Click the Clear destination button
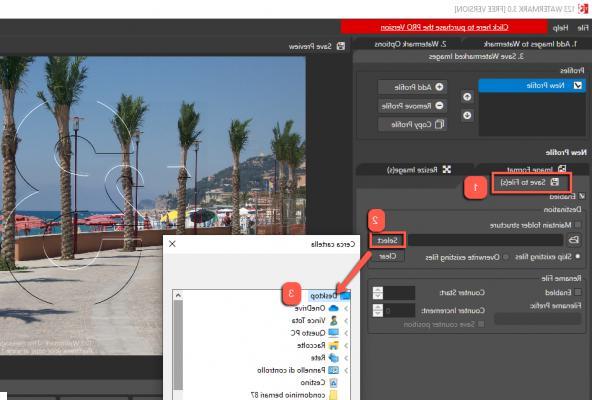The width and height of the screenshot is (592, 400). tap(387, 256)
